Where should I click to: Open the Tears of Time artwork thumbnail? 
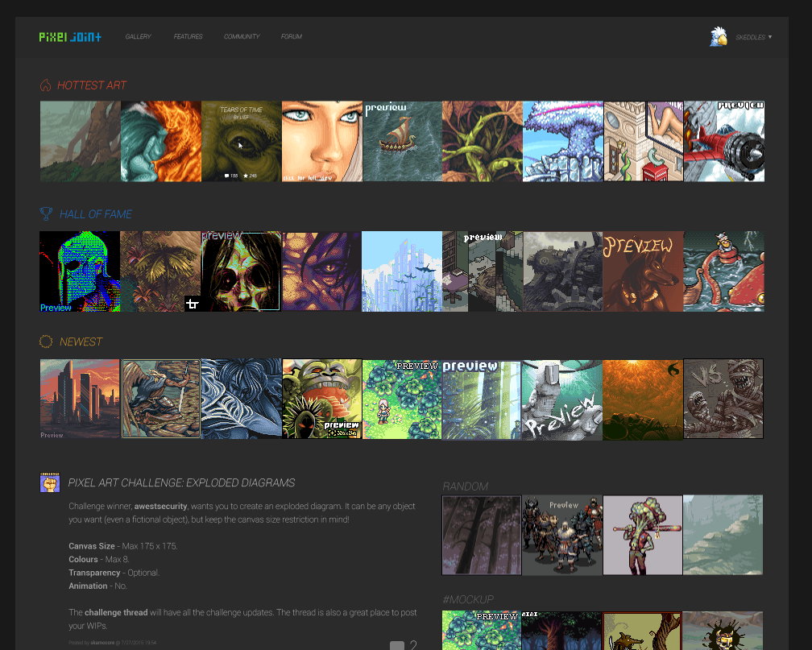click(x=242, y=142)
